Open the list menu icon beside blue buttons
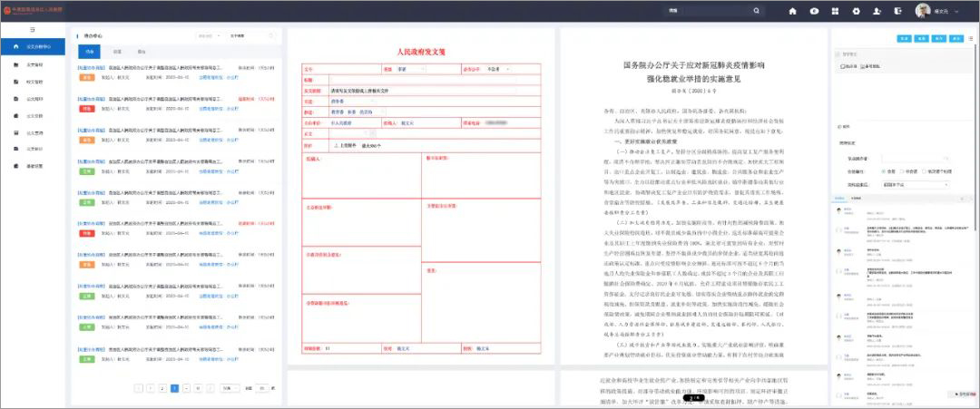Screen dimensions: 980x409 click(971, 38)
